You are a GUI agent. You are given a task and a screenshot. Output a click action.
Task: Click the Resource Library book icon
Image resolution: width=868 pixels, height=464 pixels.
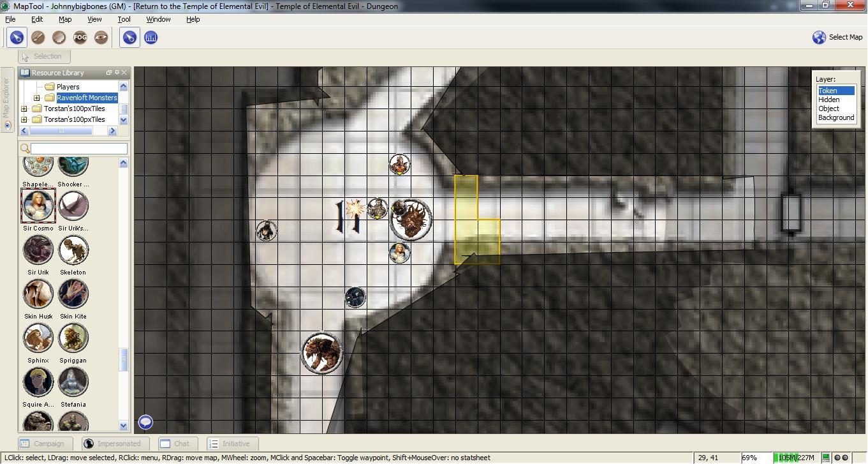pyautogui.click(x=25, y=73)
